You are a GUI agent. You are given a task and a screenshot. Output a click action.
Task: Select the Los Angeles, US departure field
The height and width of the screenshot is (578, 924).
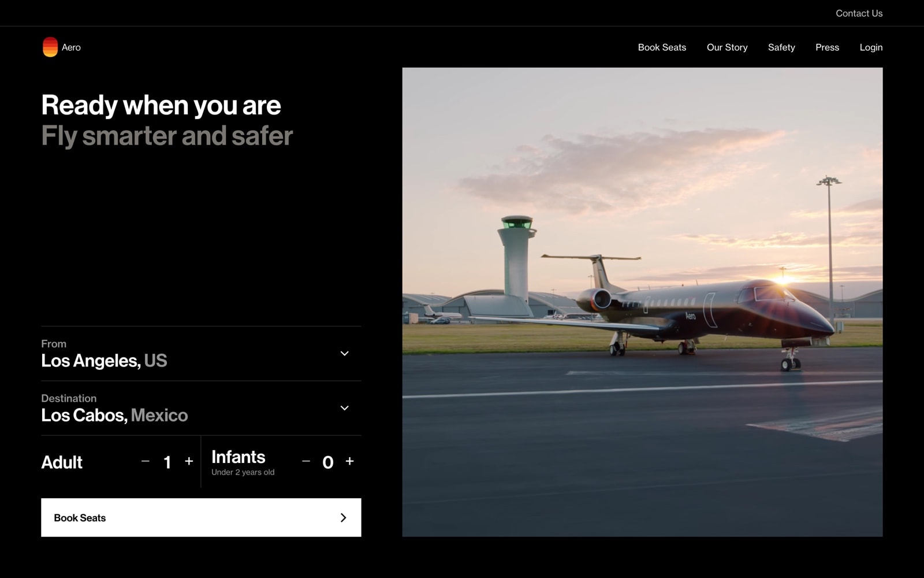click(x=201, y=354)
